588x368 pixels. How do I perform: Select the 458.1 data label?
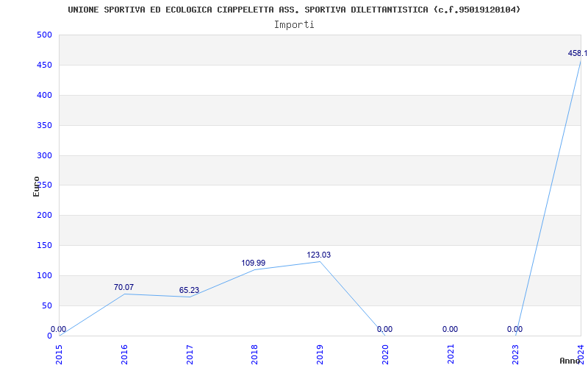pos(578,53)
